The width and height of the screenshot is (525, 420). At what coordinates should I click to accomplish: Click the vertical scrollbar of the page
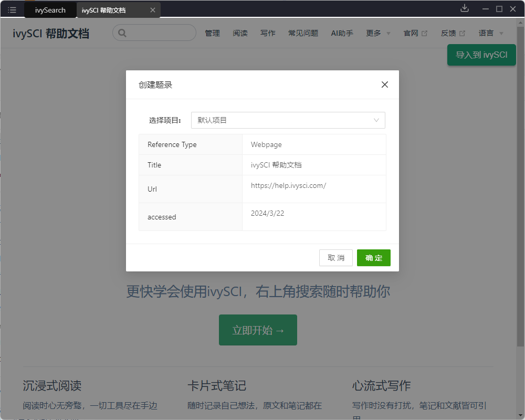pyautogui.click(x=521, y=187)
